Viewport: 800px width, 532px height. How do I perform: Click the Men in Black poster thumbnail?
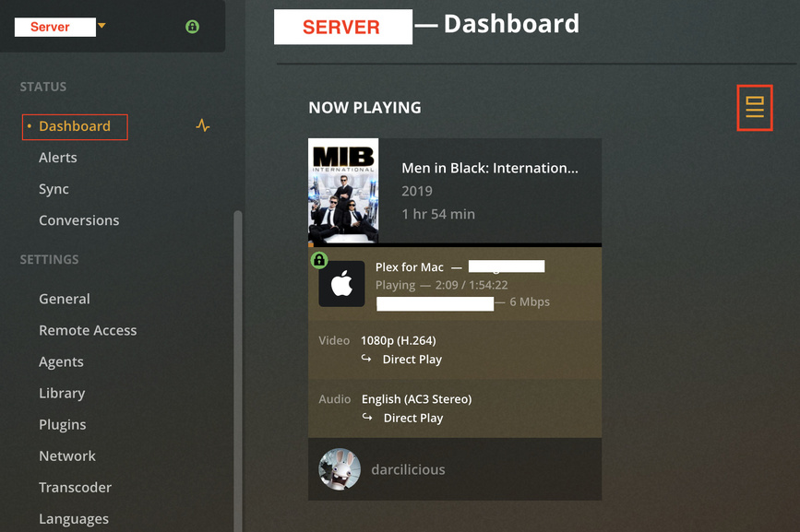343,191
